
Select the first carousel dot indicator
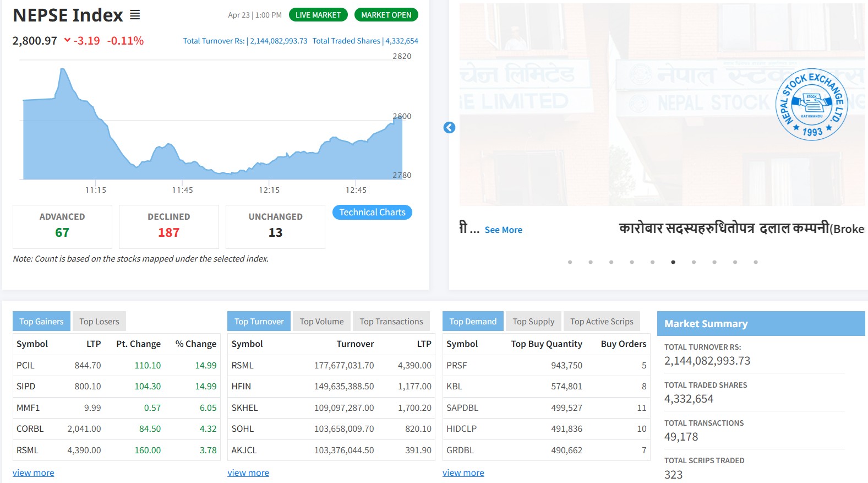[x=570, y=262]
